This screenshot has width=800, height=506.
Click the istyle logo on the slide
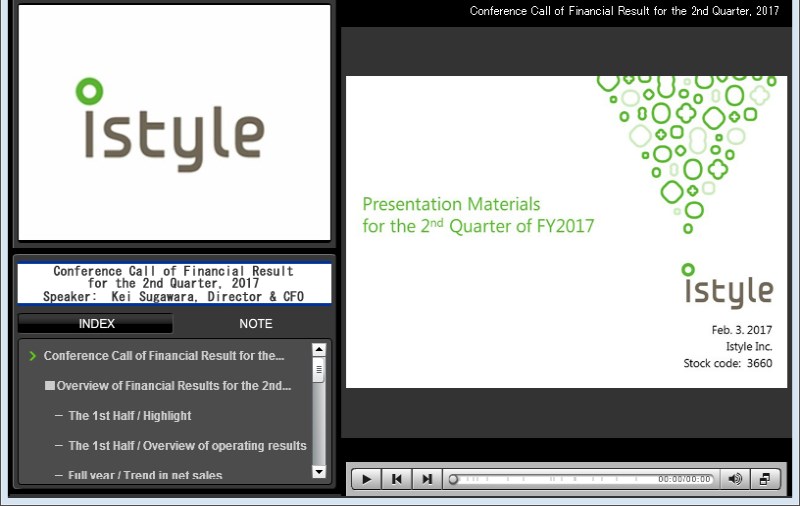728,286
